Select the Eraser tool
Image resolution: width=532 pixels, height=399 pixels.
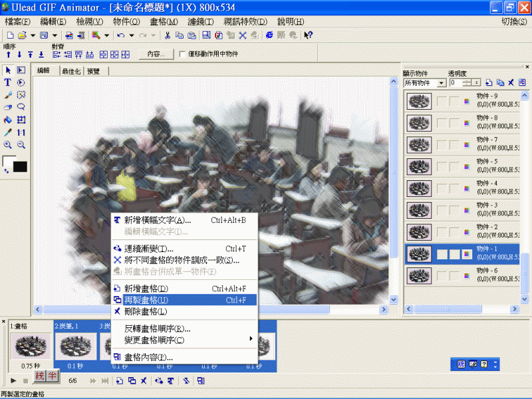(x=7, y=107)
